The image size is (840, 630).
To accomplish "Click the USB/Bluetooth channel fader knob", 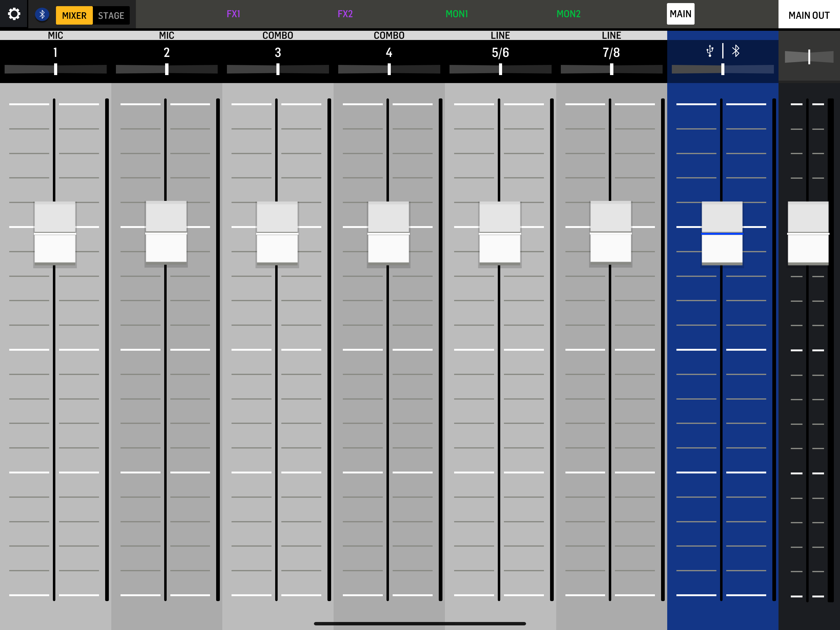I will pos(722,233).
